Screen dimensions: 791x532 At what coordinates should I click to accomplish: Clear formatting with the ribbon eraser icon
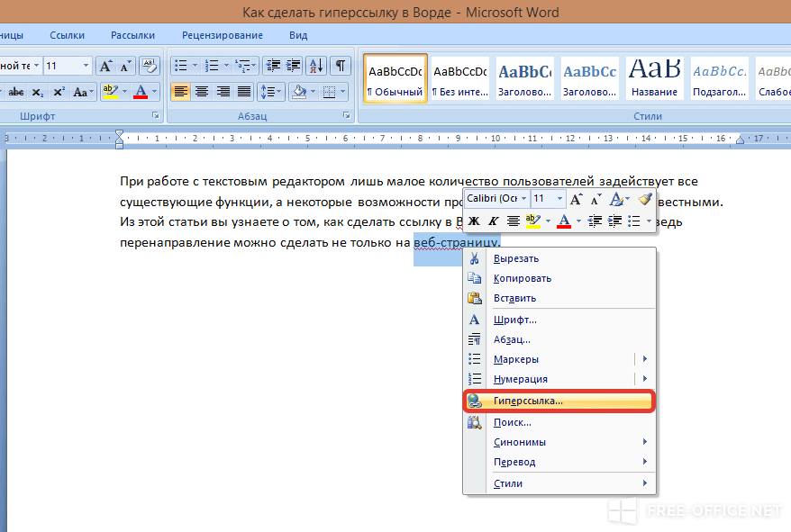pos(150,66)
